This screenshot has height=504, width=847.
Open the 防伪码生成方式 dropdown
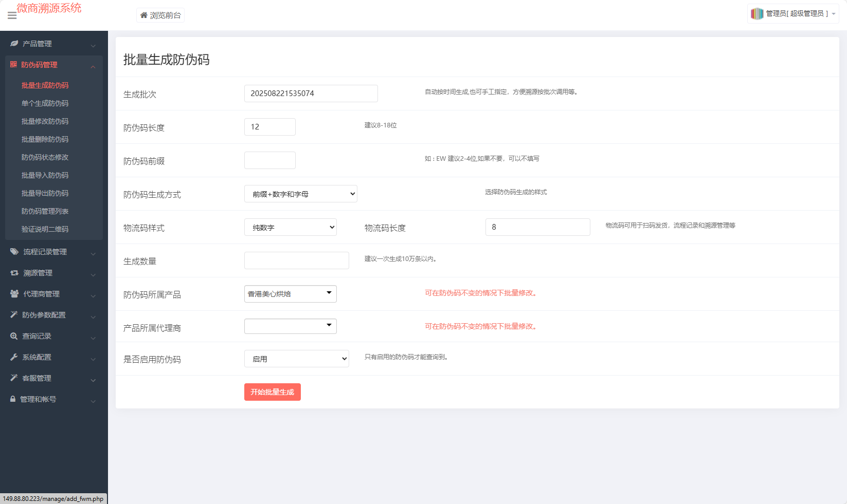click(x=300, y=194)
